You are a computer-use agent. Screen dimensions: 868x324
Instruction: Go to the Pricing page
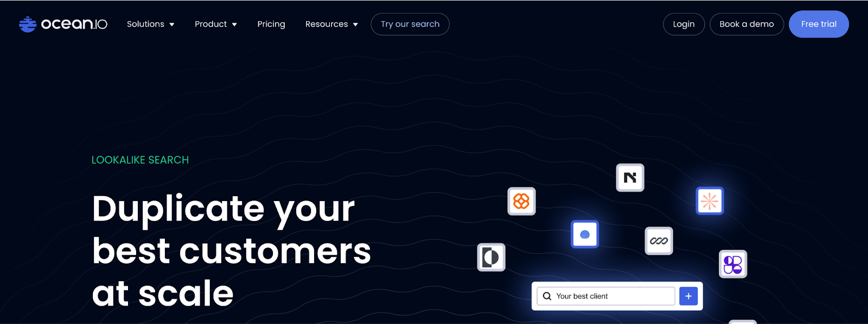click(x=271, y=24)
